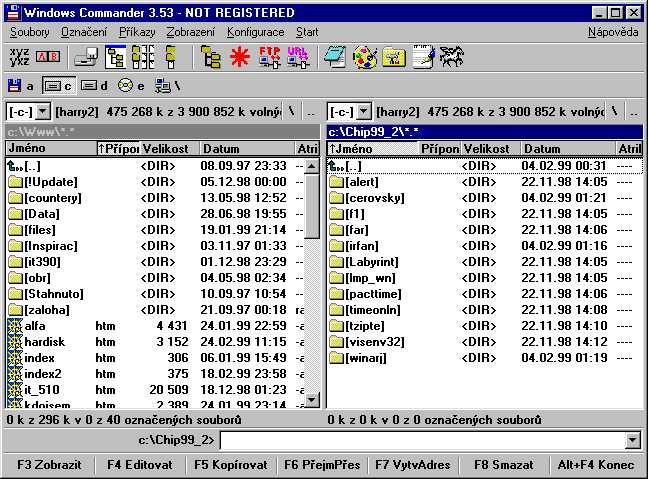Click right panel root directory backslash button

[615, 112]
